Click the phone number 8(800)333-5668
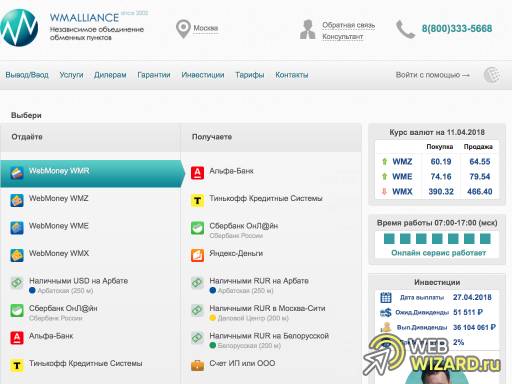The image size is (512, 384). [x=457, y=29]
